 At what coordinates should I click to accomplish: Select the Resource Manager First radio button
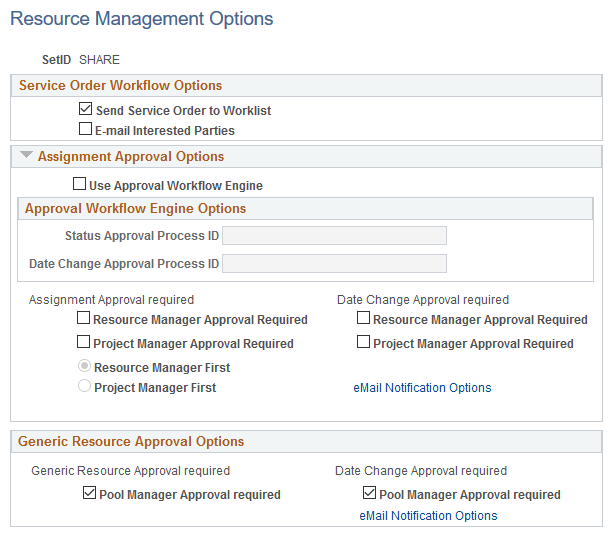coord(85,367)
